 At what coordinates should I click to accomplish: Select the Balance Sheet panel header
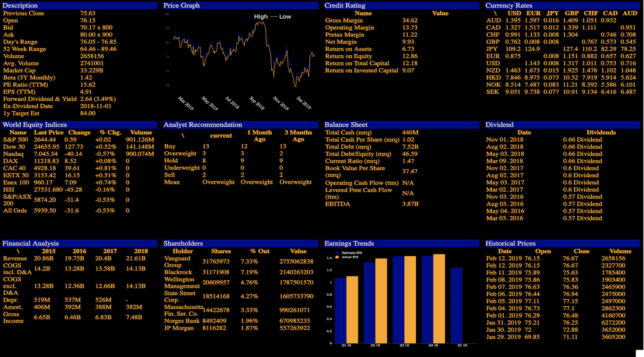(402, 125)
